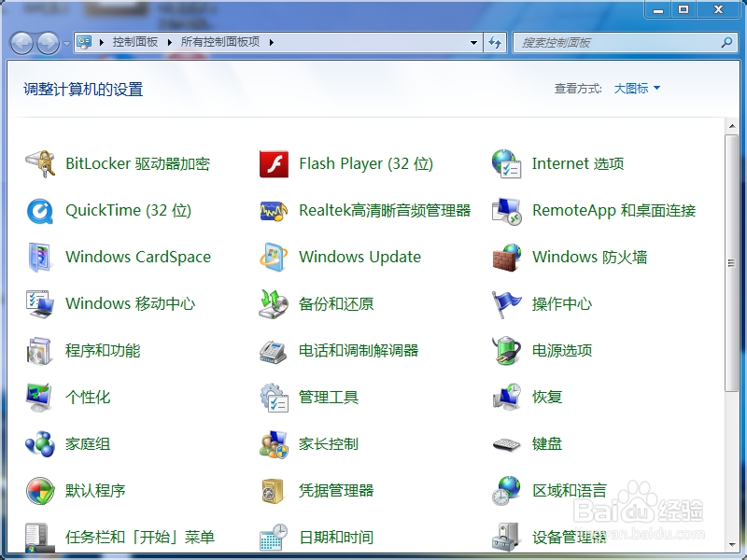The width and height of the screenshot is (747, 560).
Task: Open the Windows Update icon
Action: click(x=274, y=258)
